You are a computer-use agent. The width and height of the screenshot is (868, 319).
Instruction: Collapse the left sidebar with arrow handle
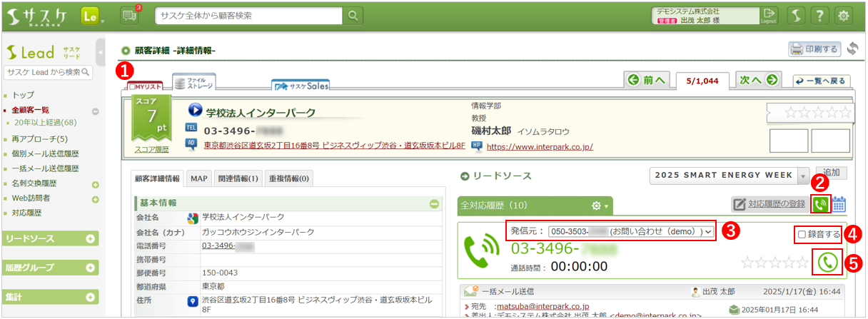(x=101, y=51)
